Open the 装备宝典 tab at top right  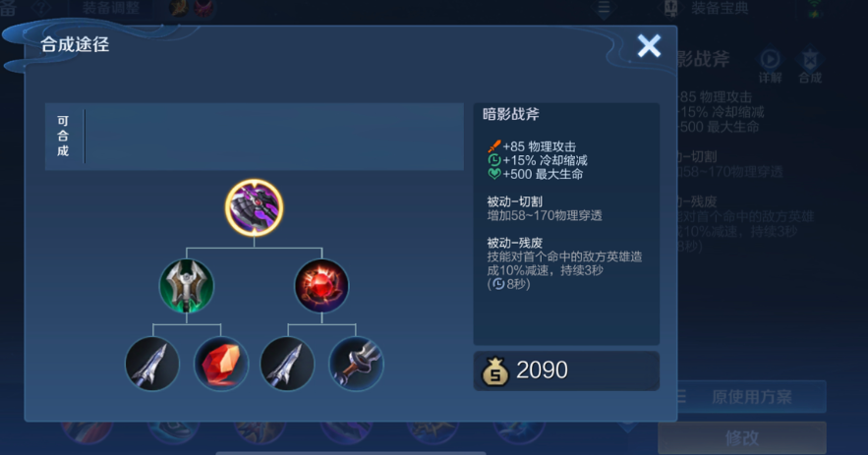click(x=720, y=8)
